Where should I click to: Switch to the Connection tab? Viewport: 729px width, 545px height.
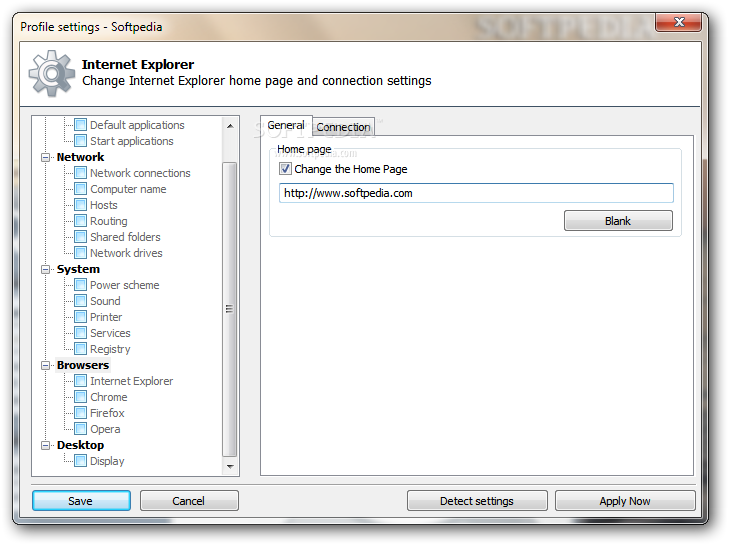click(x=343, y=127)
